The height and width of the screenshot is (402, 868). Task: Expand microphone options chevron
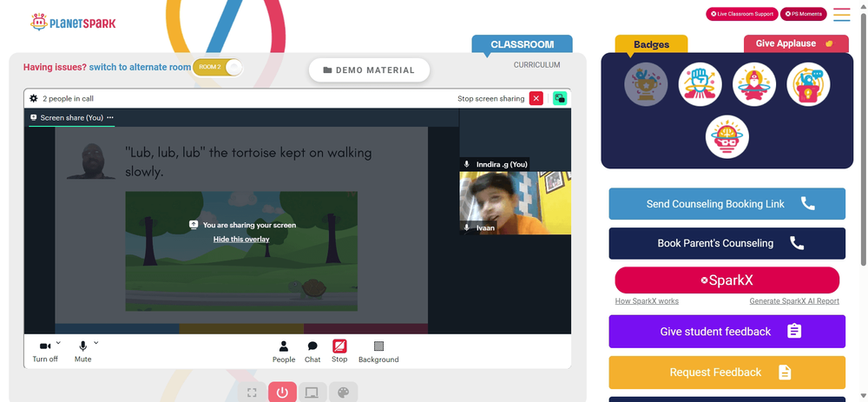pos(96,343)
